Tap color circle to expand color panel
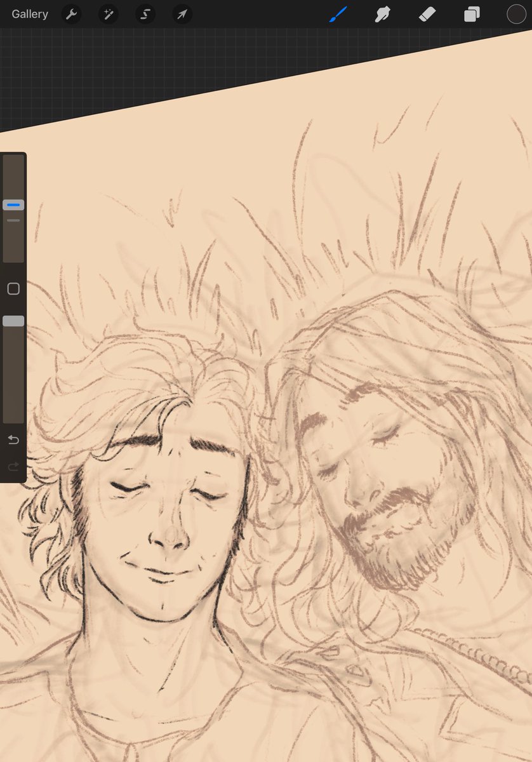 [x=517, y=14]
